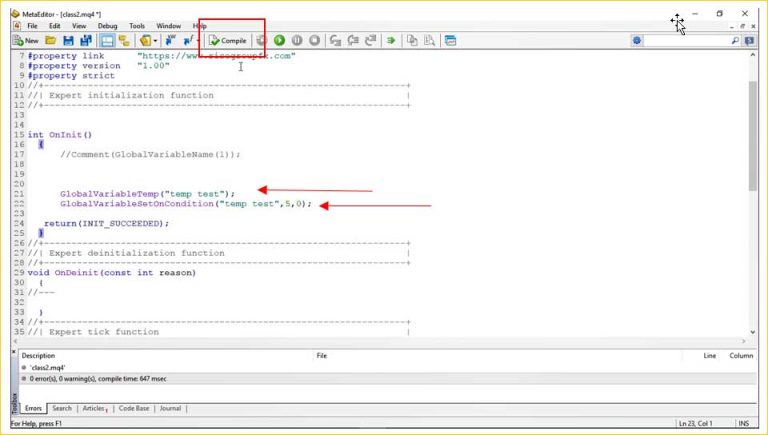Click on 'GlobalVariableSetOnCondition' in line 22
Image resolution: width=768 pixels, height=435 pixels.
pyautogui.click(x=137, y=204)
